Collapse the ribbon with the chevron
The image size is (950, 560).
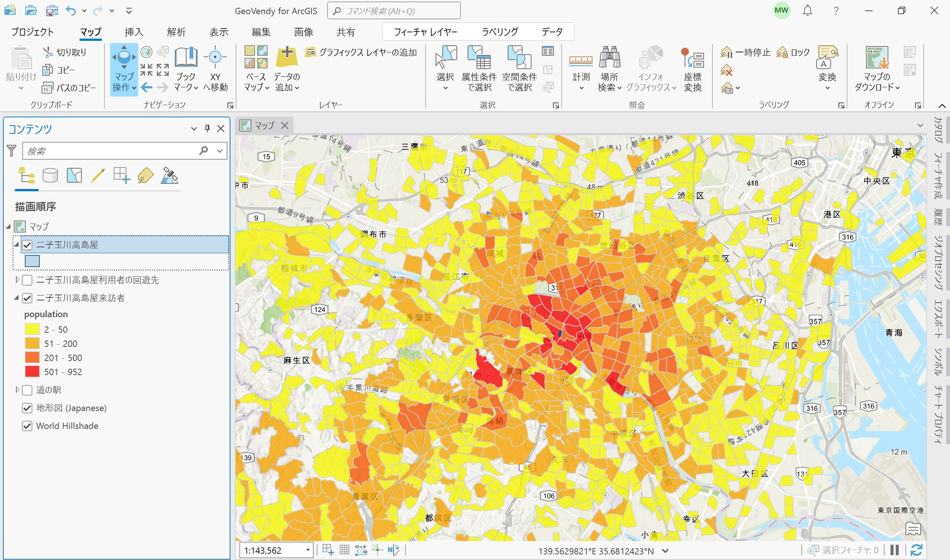click(x=942, y=106)
